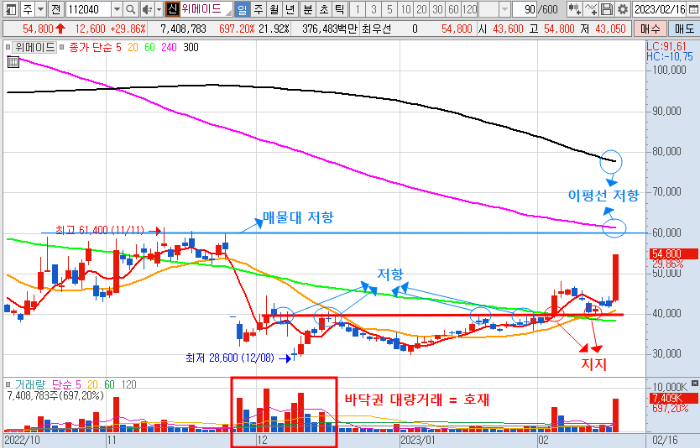Select the 30 interval button
The image size is (700, 448).
point(438,9)
